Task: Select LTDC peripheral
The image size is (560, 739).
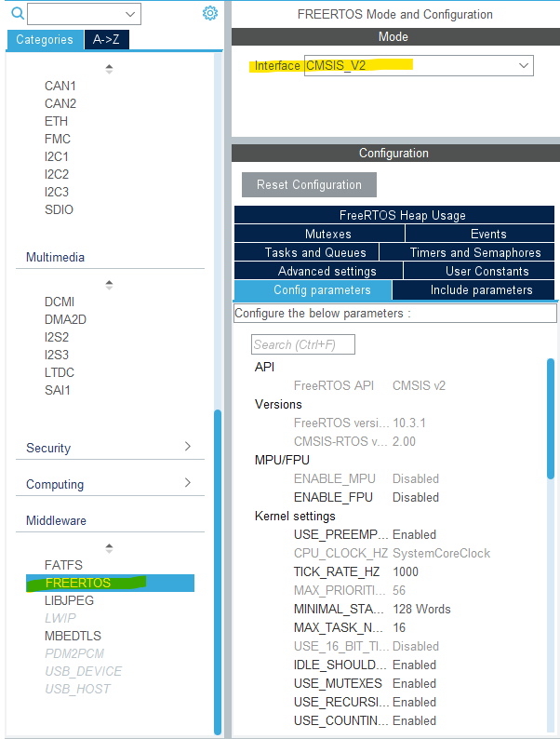Action: tap(60, 372)
